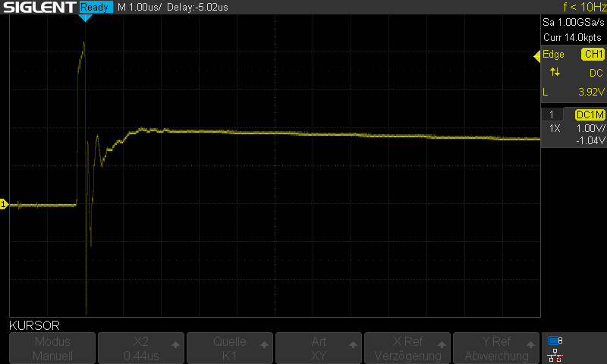Select the X2 0.44us cursor softkey

coord(141,348)
